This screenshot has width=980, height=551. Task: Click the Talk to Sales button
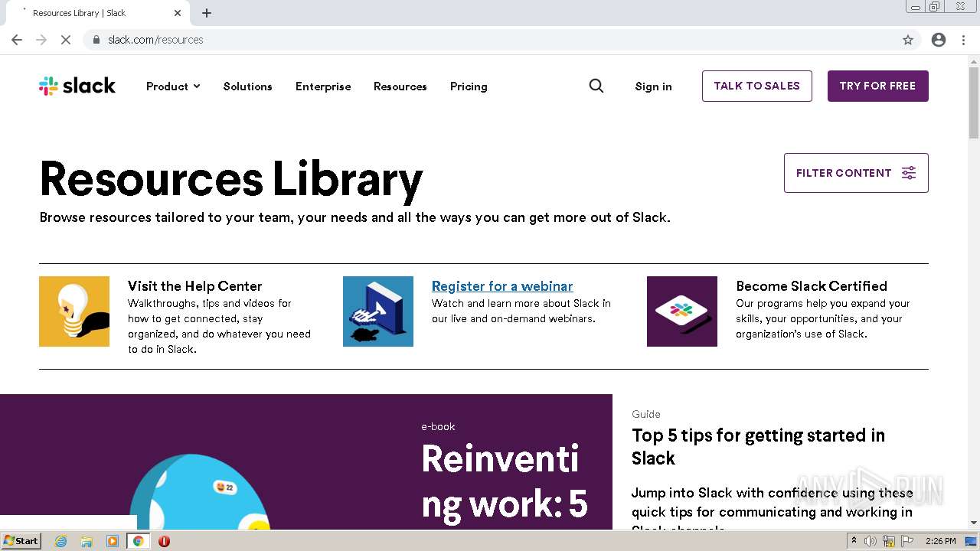757,86
